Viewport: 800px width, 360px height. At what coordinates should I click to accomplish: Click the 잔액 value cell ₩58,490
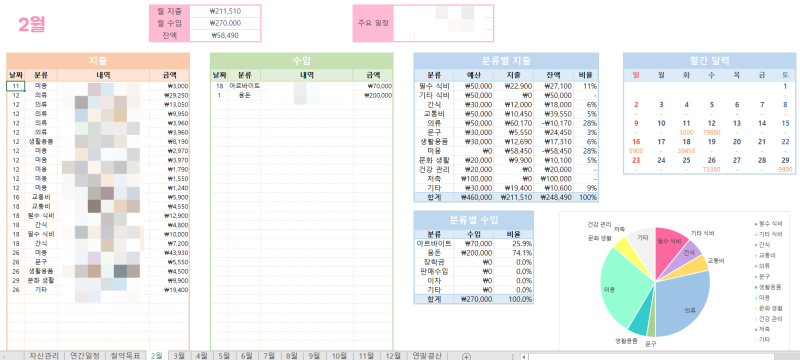[225, 35]
